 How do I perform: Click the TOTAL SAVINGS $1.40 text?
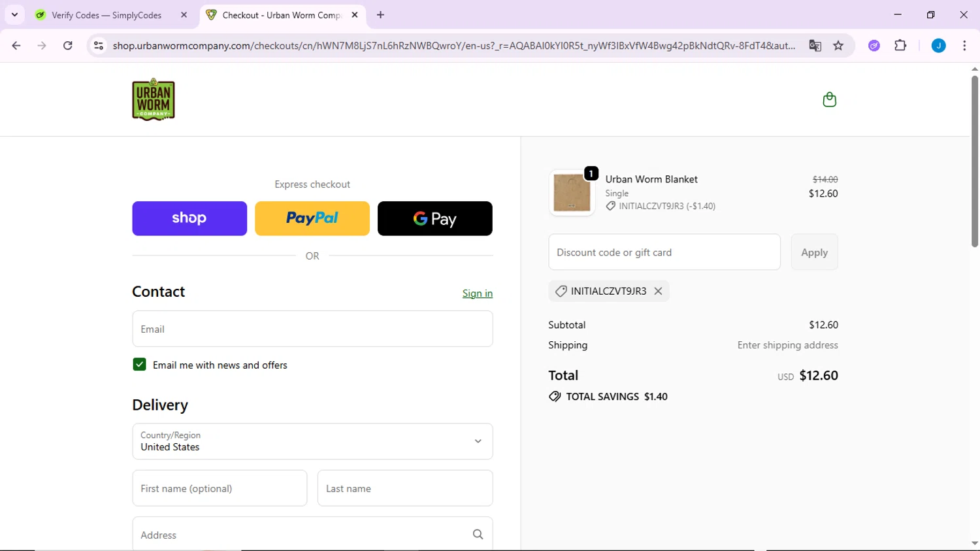click(617, 397)
